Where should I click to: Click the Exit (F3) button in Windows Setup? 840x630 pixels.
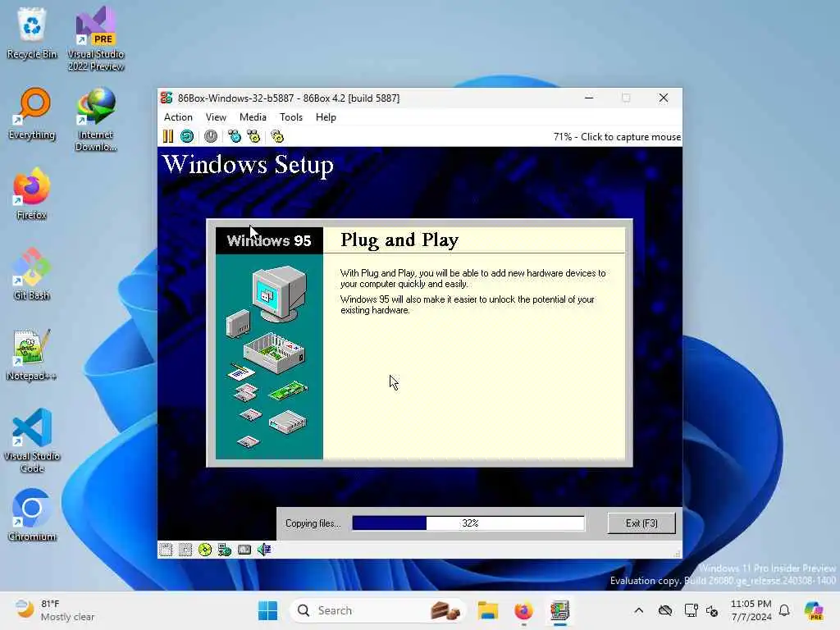click(641, 523)
